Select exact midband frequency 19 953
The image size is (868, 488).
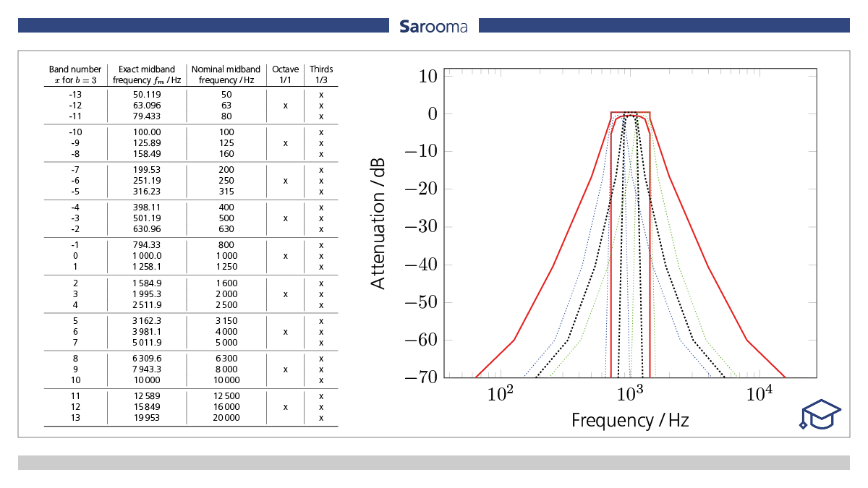[x=148, y=418]
